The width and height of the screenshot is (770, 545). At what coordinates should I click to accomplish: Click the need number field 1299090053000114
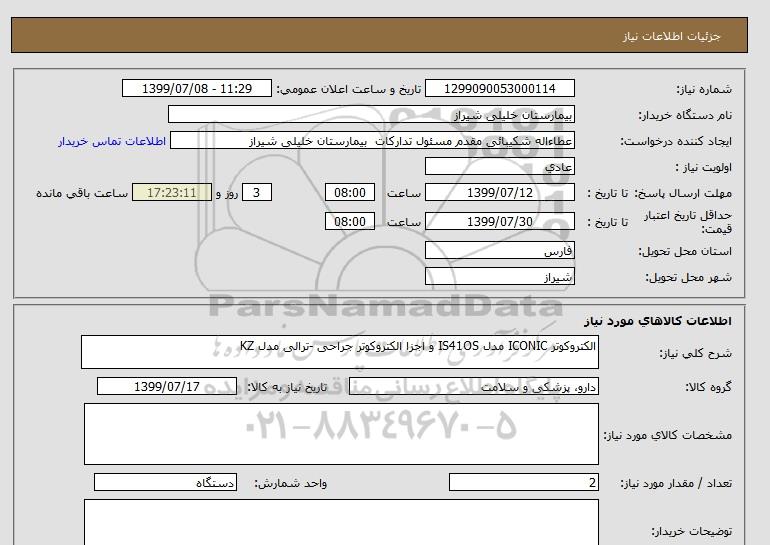point(499,88)
